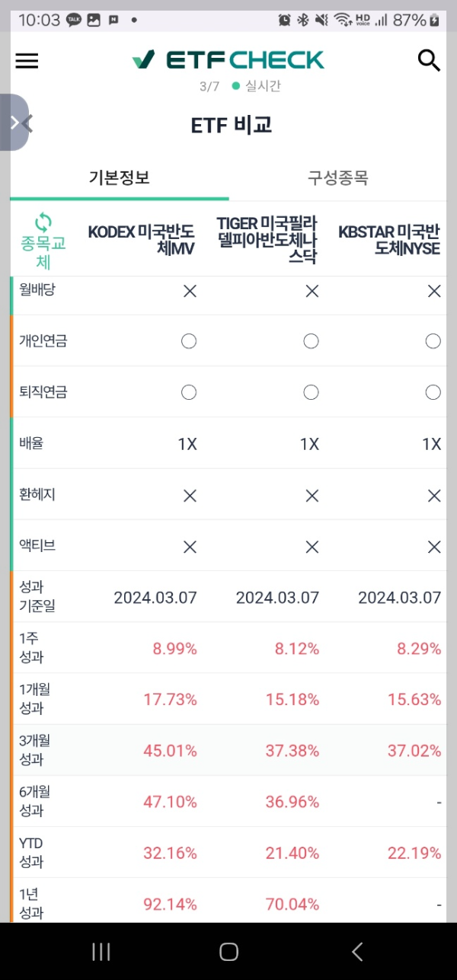
Task: Select 개인연금 circle for KODEX 미국반도체MV
Action: (189, 341)
